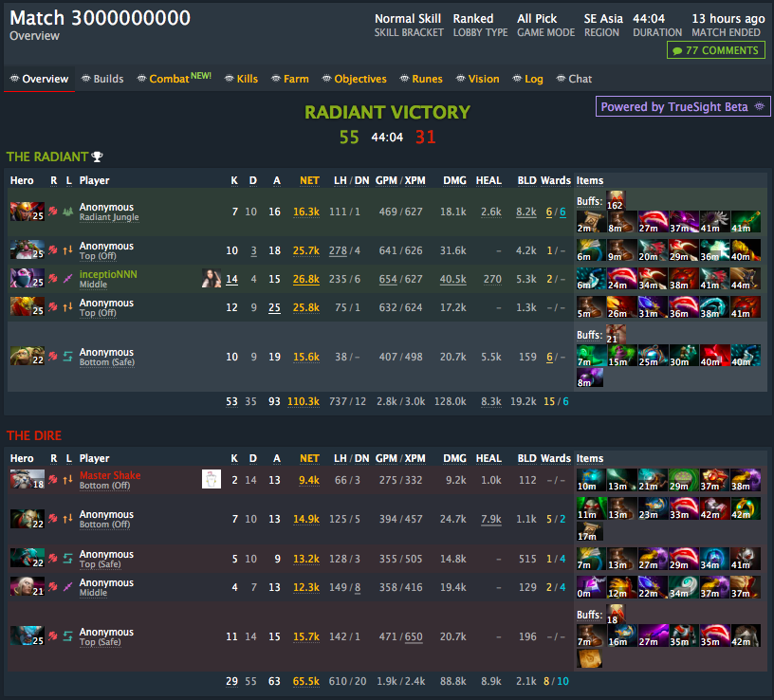
Task: Click the role icon in inceptioNNN's row
Action: (x=53, y=279)
